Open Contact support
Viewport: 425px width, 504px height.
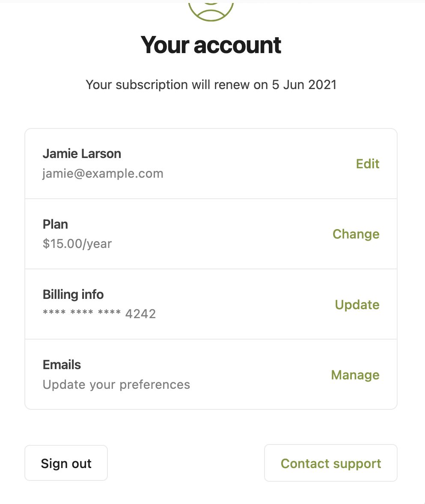tap(331, 463)
